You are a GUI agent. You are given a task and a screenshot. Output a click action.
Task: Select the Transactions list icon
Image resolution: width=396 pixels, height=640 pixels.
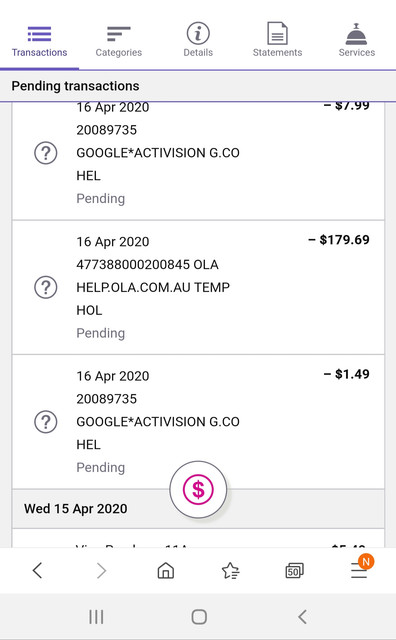[39, 34]
